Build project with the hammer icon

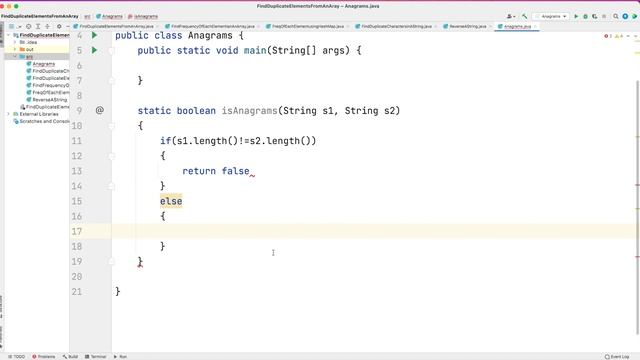(524, 16)
